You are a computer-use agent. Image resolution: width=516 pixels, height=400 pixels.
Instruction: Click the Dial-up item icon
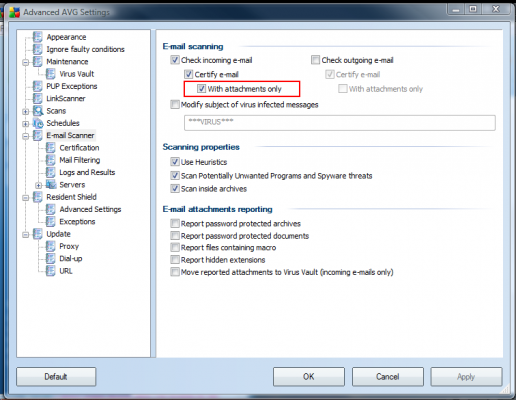[51, 258]
